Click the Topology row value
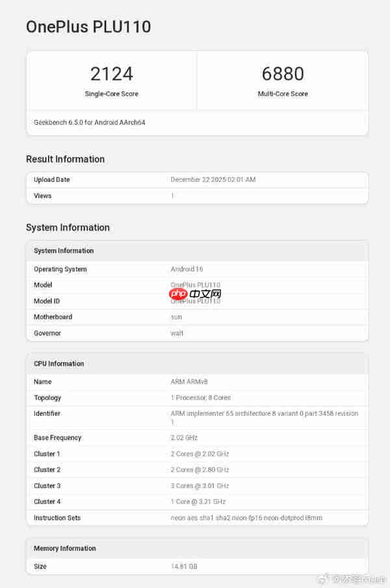390x588 pixels. (x=200, y=398)
